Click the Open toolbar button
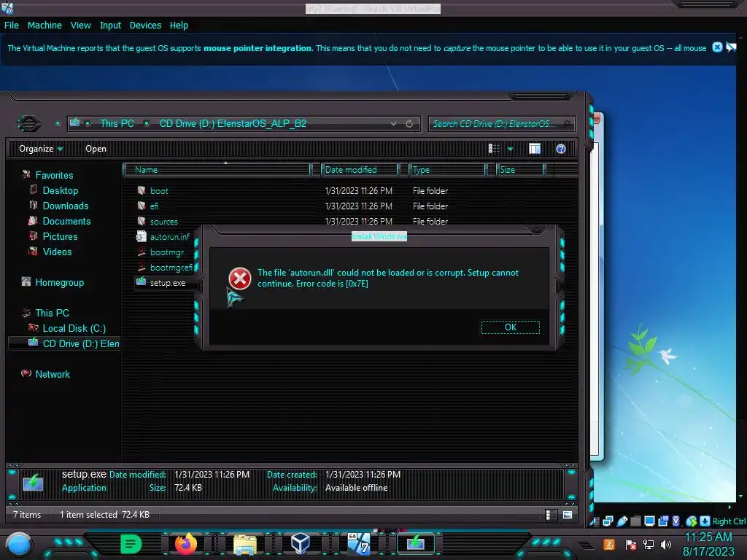The image size is (747, 560). [96, 149]
